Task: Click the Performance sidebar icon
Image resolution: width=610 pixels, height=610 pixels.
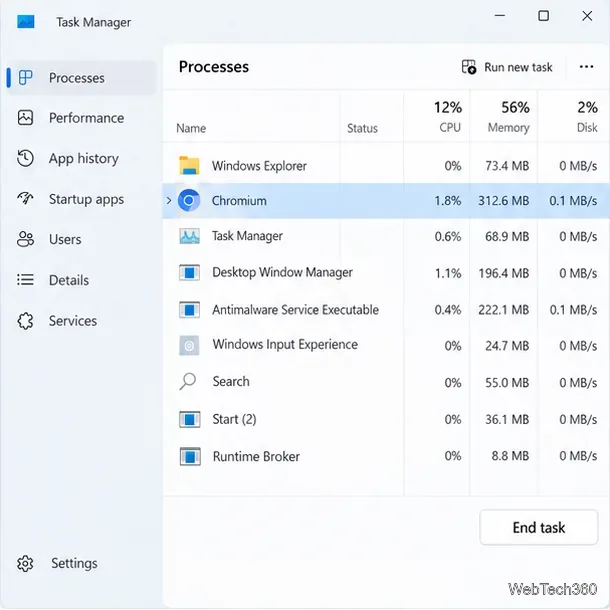Action: coord(25,117)
